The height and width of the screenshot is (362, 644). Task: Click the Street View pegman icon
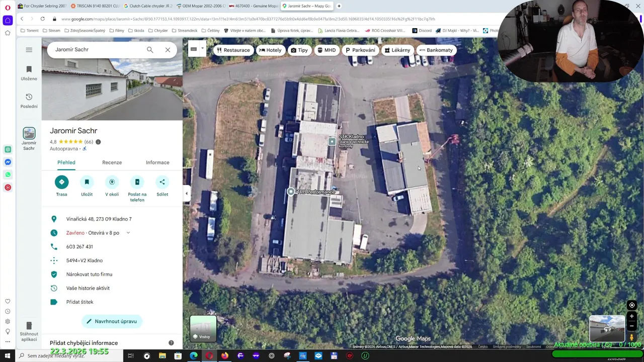coord(632,337)
